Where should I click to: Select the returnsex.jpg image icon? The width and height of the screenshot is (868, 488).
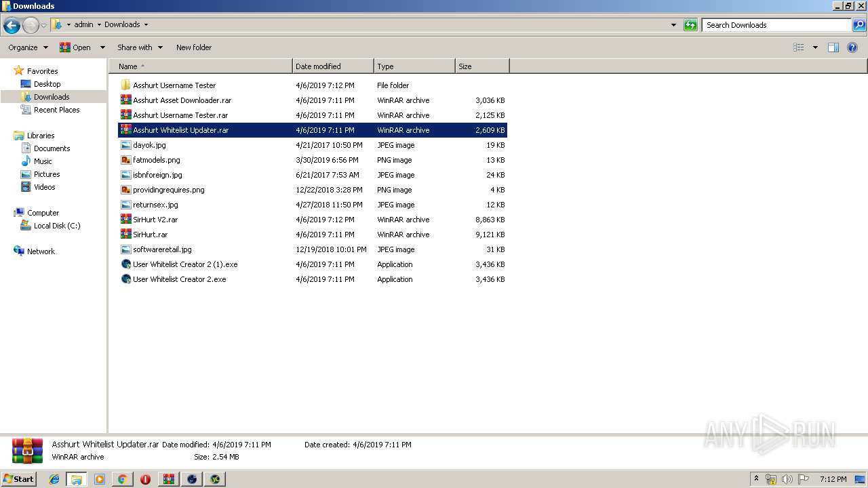tap(125, 205)
